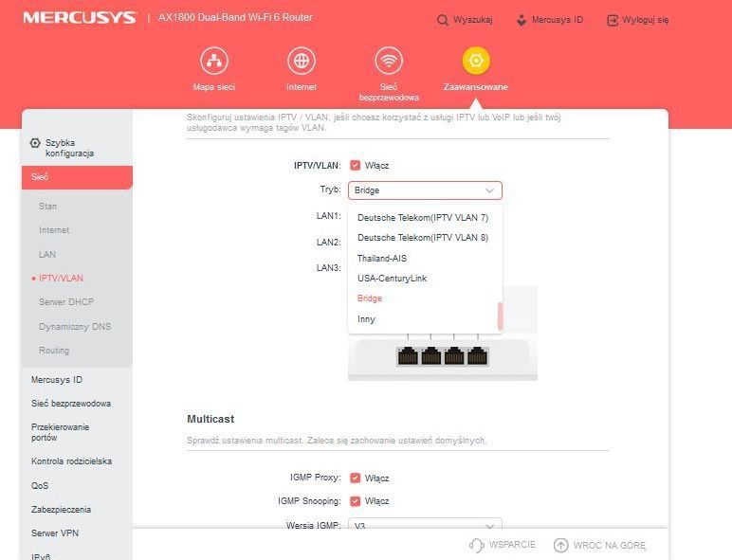The height and width of the screenshot is (560, 732).
Task: Click the Wyszukaj magnifier icon
Action: (442, 20)
